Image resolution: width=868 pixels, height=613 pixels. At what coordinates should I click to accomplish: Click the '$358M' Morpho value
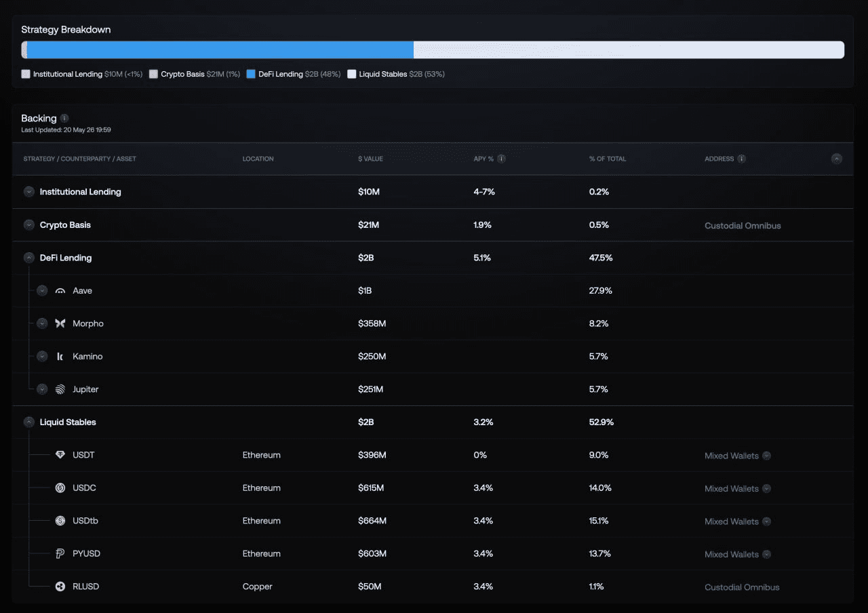(372, 323)
